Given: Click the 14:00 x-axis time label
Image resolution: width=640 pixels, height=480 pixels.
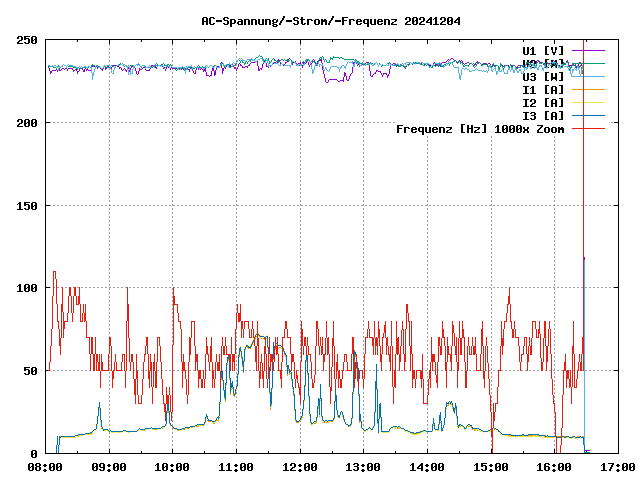Looking at the screenshot, I should 427,467.
